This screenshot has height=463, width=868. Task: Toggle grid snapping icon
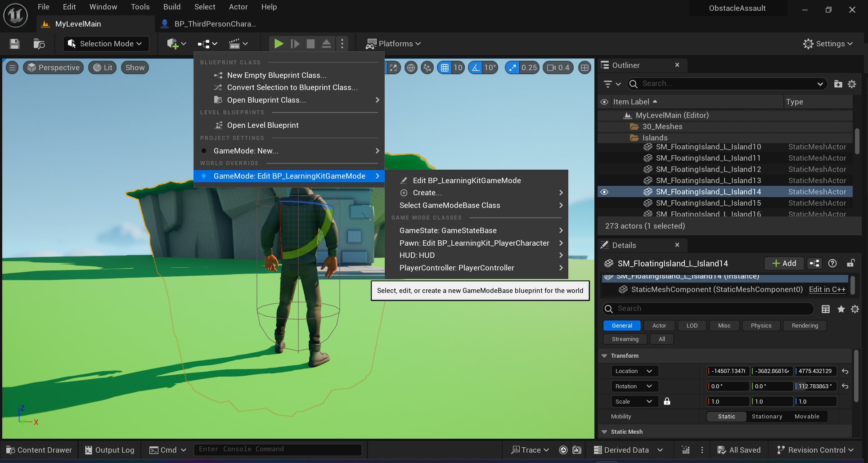[445, 67]
